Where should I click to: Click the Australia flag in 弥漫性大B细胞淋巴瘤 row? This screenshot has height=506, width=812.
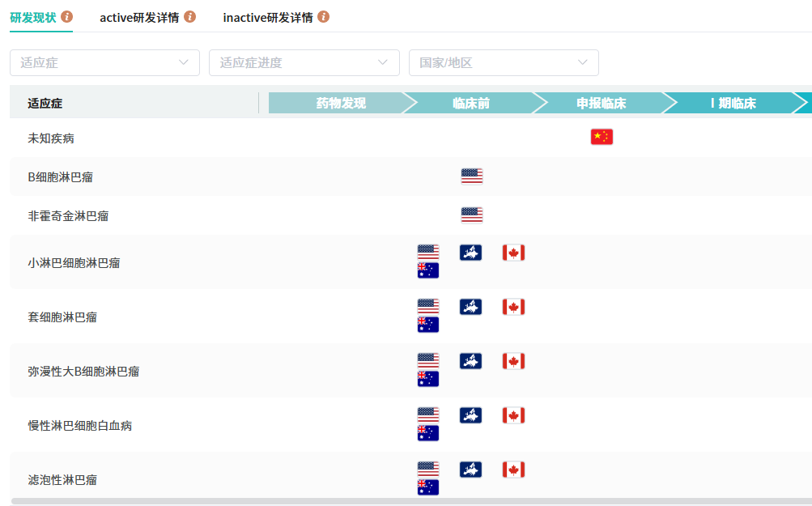point(428,379)
